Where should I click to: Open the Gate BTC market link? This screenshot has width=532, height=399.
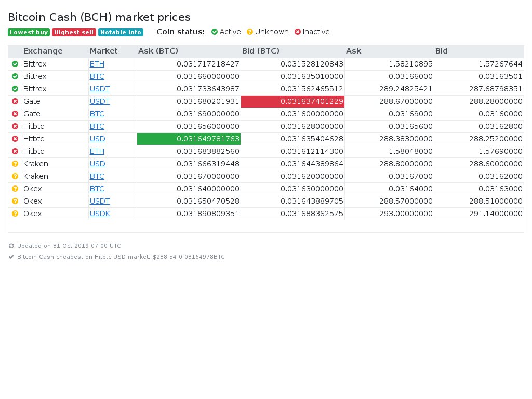coord(97,114)
